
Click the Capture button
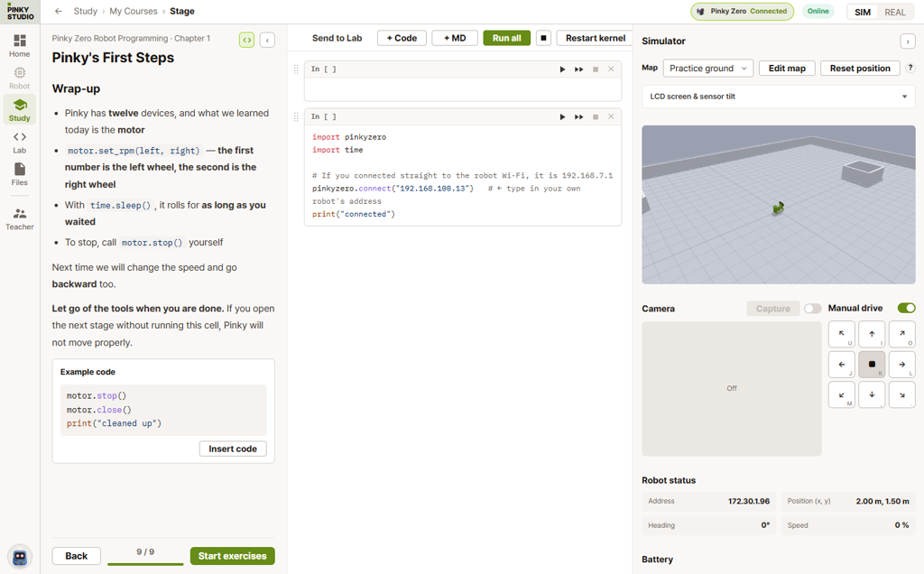click(772, 309)
